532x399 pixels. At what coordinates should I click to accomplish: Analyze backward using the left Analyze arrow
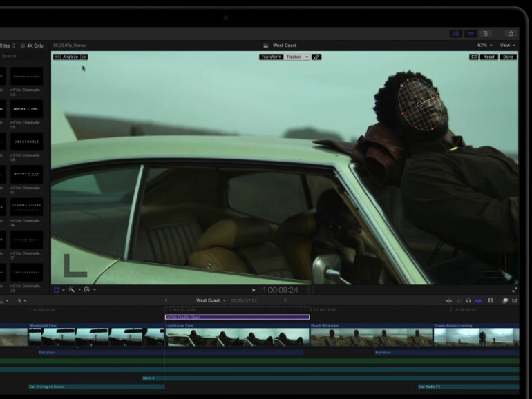pos(57,57)
